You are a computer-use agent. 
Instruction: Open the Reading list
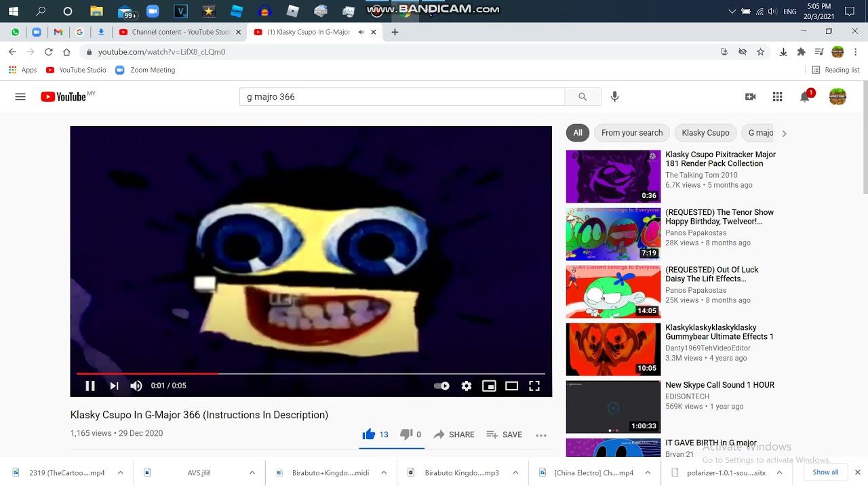(835, 70)
